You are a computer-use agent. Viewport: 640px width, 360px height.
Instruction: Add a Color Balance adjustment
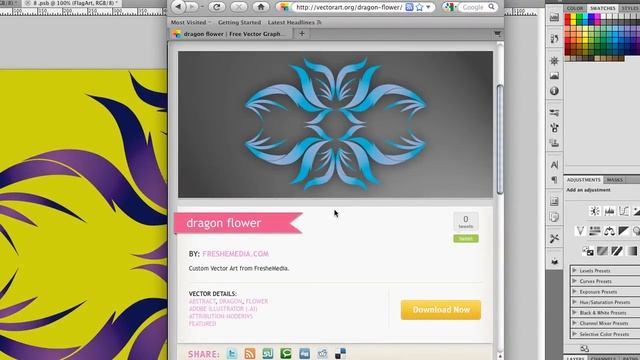click(x=609, y=231)
